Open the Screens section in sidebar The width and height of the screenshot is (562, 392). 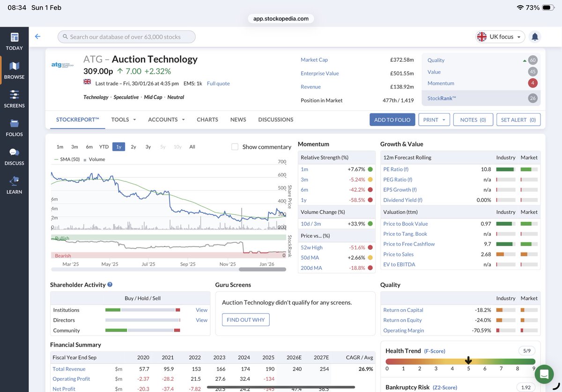14,99
